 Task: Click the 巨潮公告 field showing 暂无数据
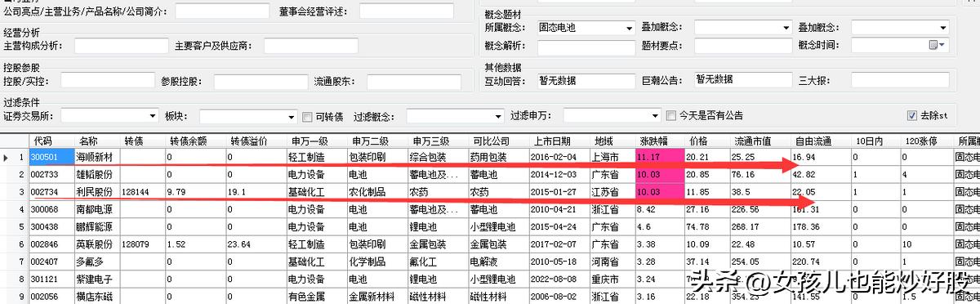(x=742, y=80)
